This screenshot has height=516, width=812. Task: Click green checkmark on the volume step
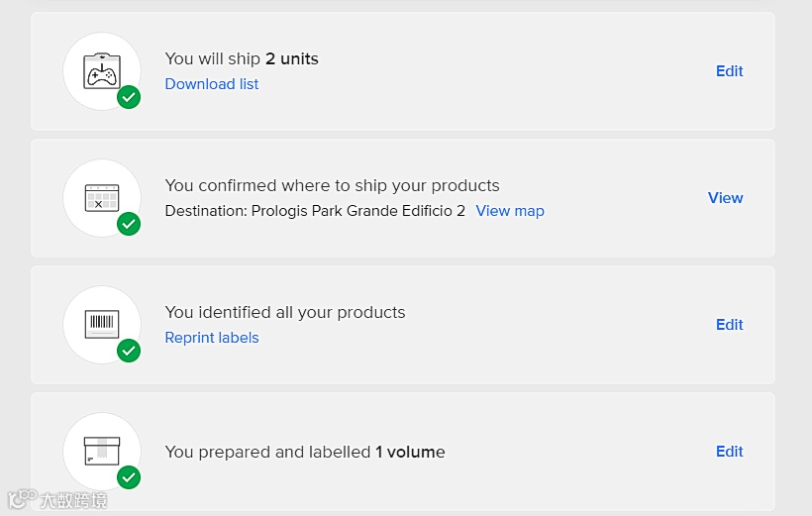129,477
